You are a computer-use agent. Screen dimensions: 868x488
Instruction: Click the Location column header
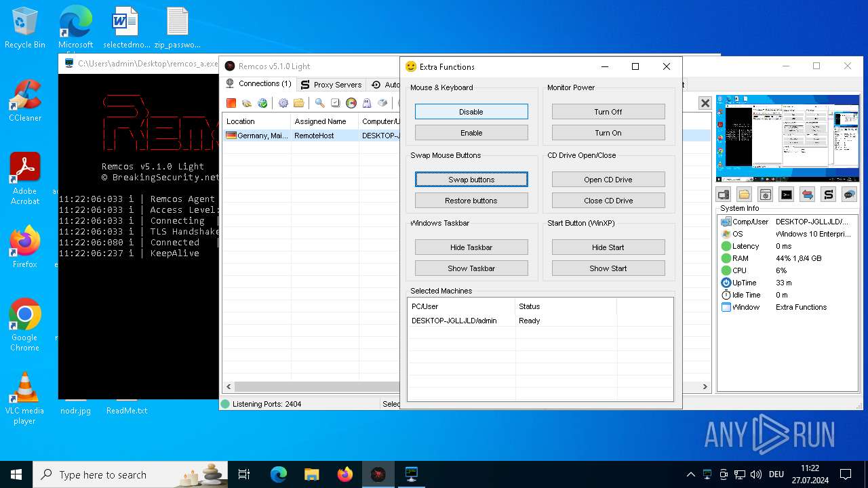(257, 121)
